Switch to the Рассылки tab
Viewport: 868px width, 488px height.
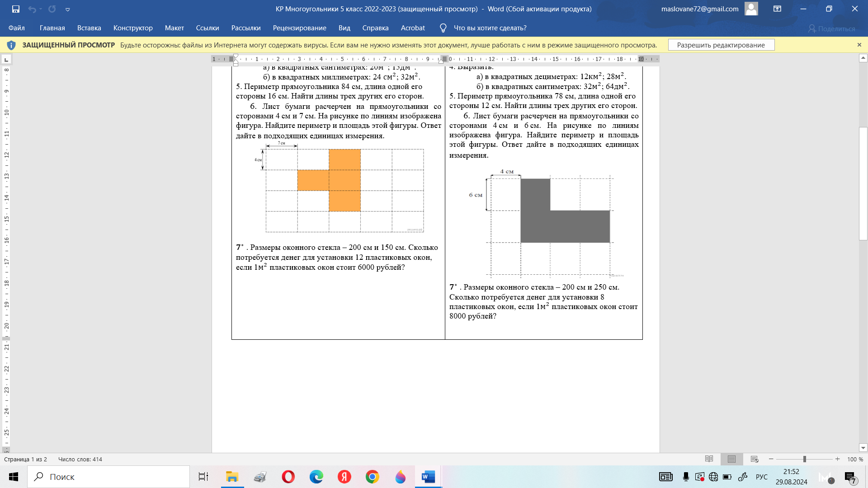246,28
